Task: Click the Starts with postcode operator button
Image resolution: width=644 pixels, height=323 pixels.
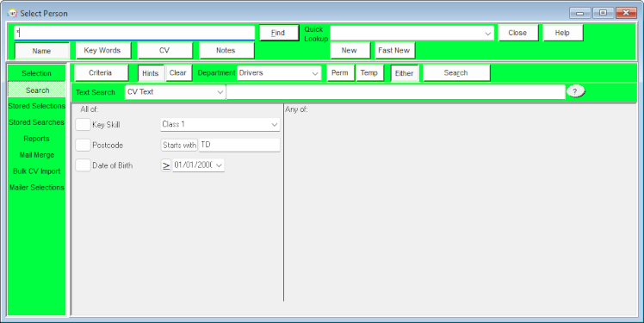Action: [x=179, y=145]
